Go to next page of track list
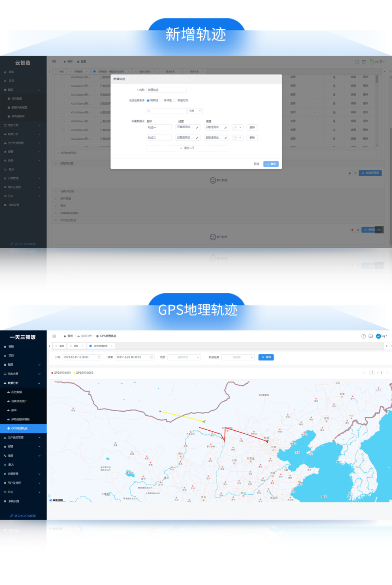 387,373
